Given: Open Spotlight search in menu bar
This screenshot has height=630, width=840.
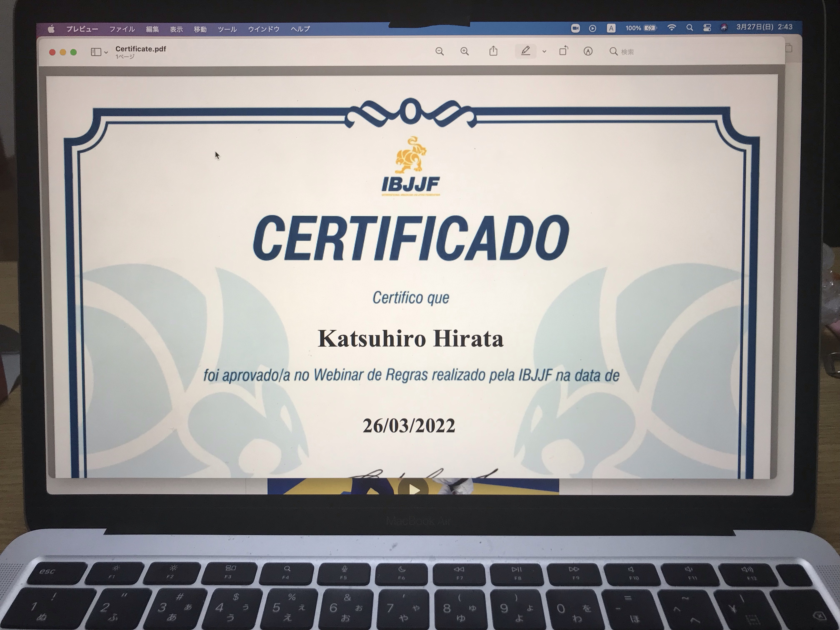Looking at the screenshot, I should point(690,27).
